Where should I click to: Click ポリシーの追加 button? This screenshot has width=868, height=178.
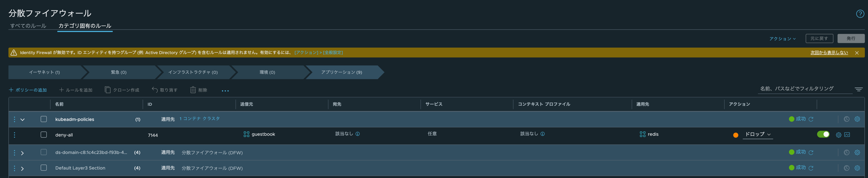(28, 90)
